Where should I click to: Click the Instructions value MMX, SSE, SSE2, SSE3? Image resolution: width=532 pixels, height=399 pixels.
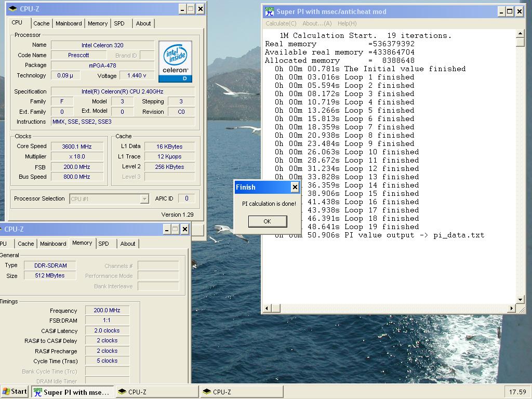(x=123, y=122)
